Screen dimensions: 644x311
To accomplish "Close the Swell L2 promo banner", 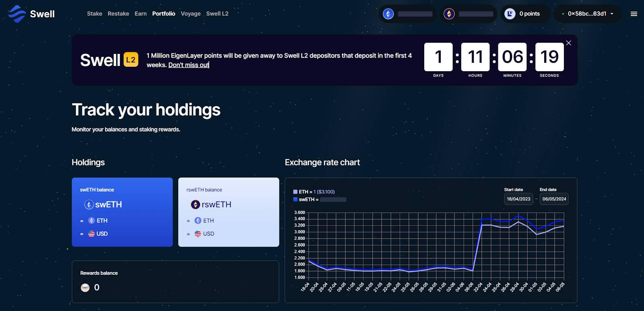I will tap(568, 43).
